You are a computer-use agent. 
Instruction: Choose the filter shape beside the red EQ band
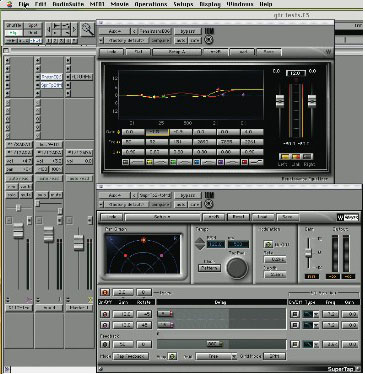point(256,162)
